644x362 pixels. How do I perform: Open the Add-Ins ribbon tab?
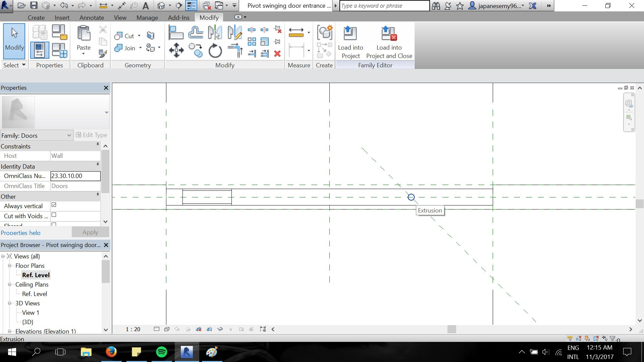[x=178, y=17]
